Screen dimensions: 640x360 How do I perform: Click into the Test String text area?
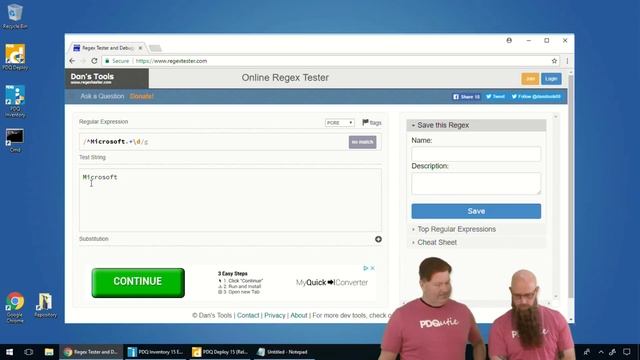coord(230,200)
